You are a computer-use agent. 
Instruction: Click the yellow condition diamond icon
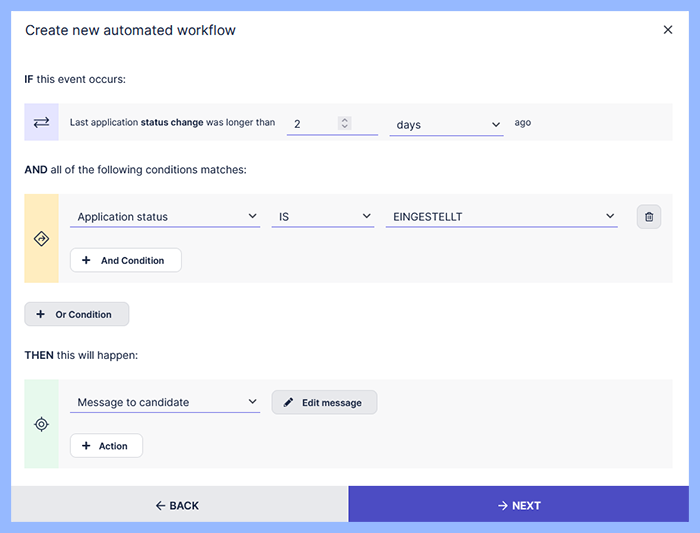tap(41, 238)
